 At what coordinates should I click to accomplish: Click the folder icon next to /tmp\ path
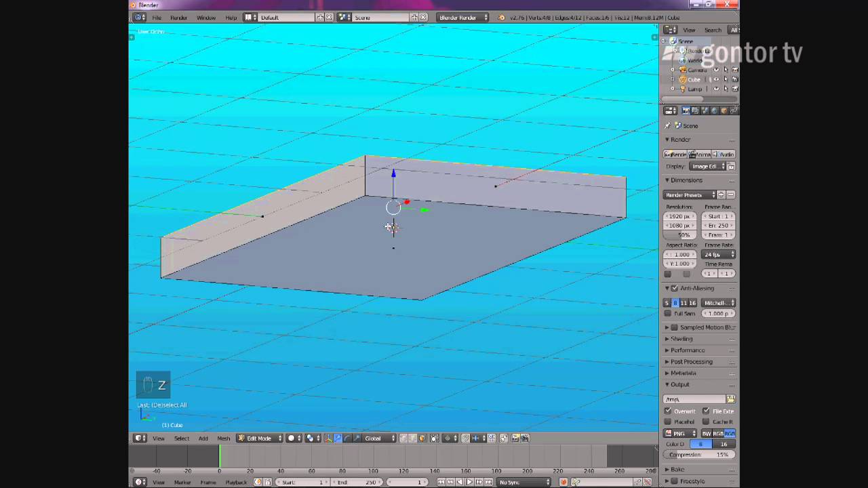point(730,399)
